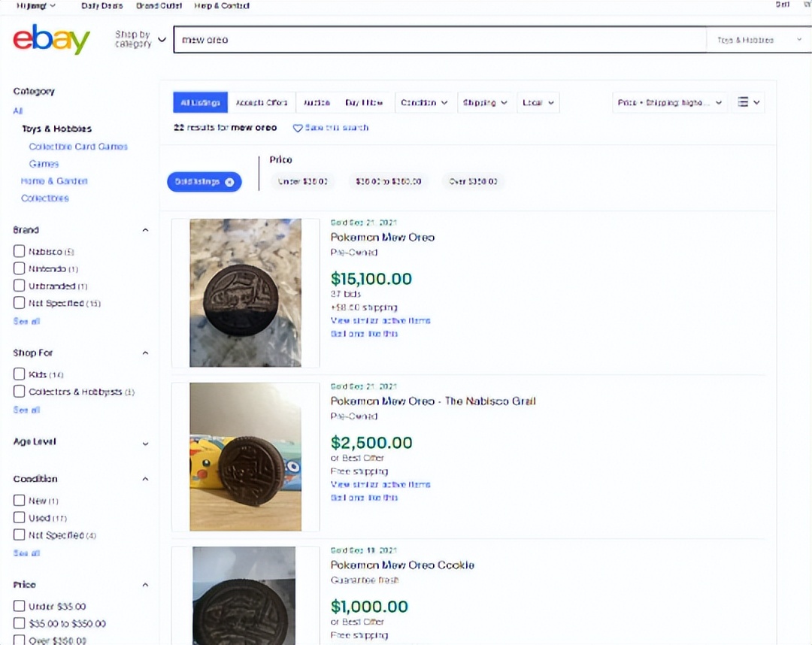Collapse the Brand filter section

145,230
